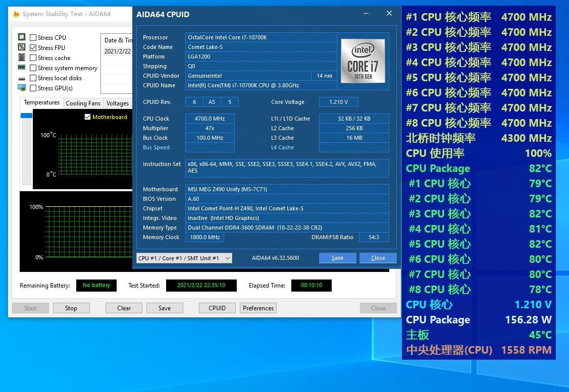Click the memory module icon beside Stress system memory
The height and width of the screenshot is (392, 569).
(x=22, y=68)
